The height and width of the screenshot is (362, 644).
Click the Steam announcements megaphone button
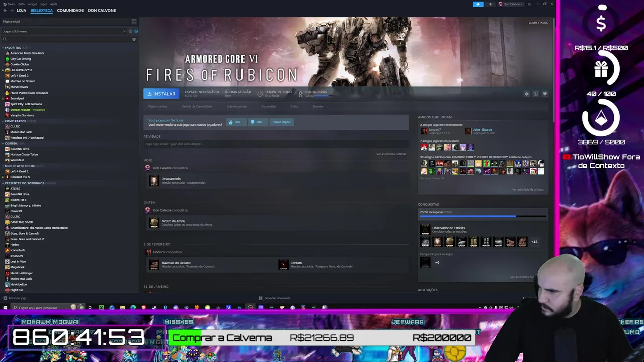point(478,4)
